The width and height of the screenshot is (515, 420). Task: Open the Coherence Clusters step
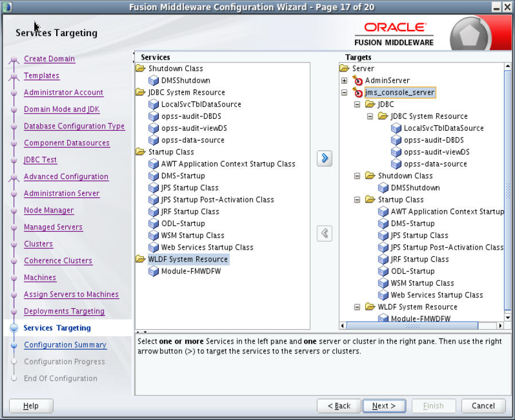[x=58, y=260]
